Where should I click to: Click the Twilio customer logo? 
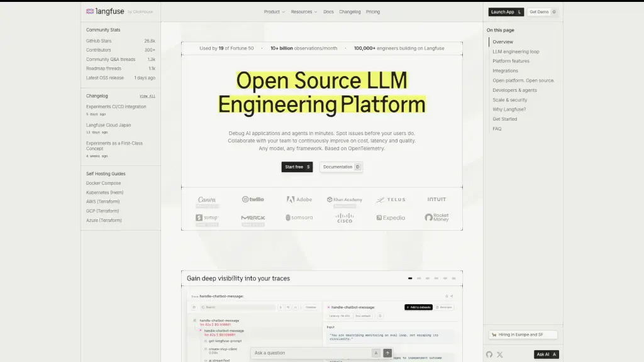pos(253,199)
